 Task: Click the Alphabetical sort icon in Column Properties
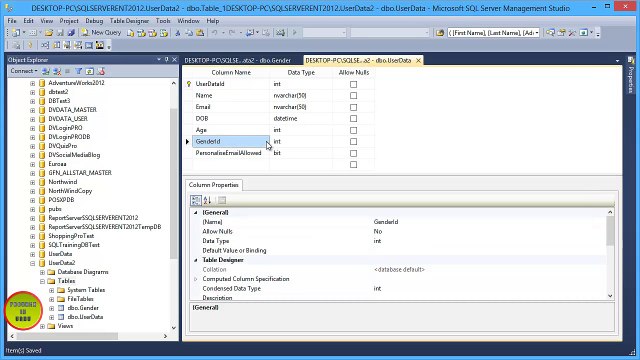coord(207,200)
